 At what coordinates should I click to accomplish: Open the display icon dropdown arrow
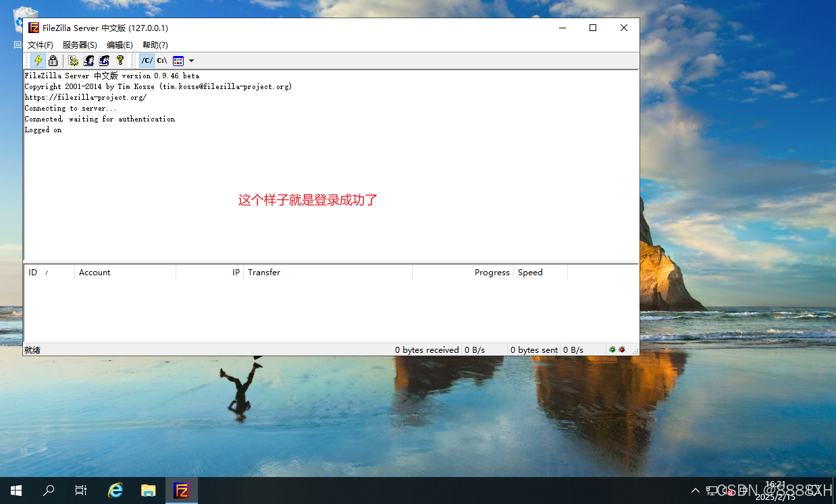point(190,60)
